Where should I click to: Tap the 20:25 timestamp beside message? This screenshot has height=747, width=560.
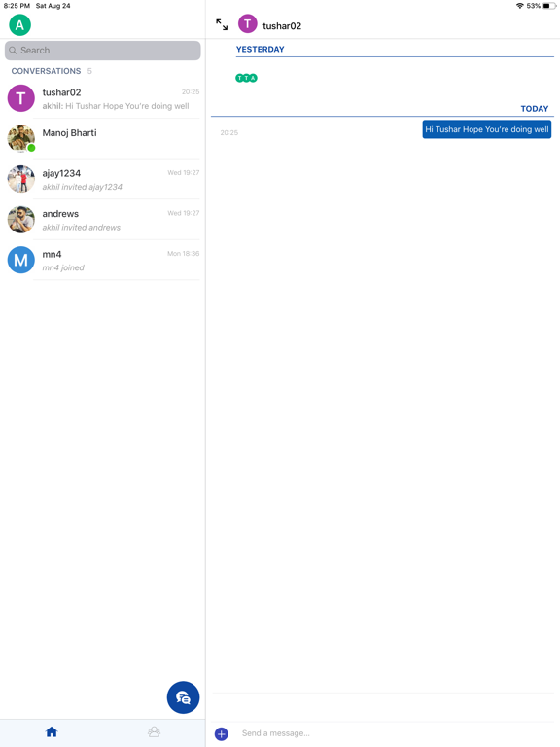tap(229, 133)
